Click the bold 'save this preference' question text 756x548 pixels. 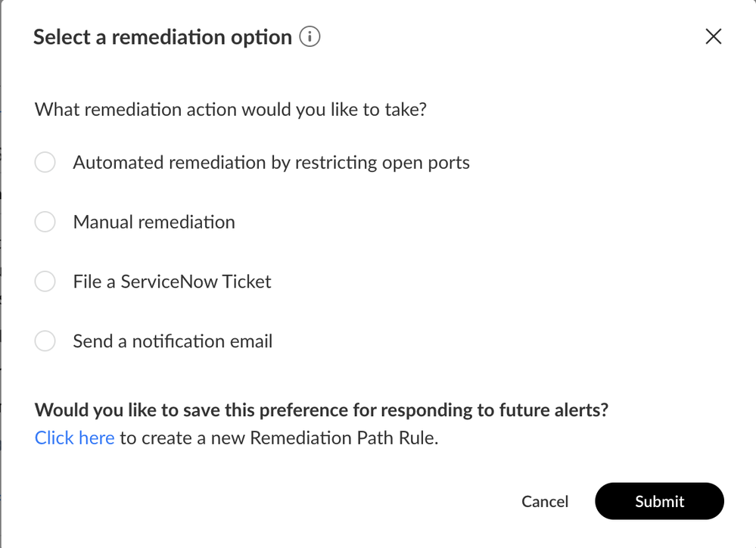click(x=322, y=410)
